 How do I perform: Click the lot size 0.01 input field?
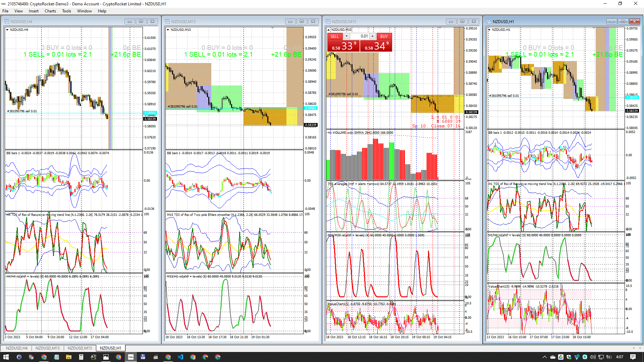360,36
